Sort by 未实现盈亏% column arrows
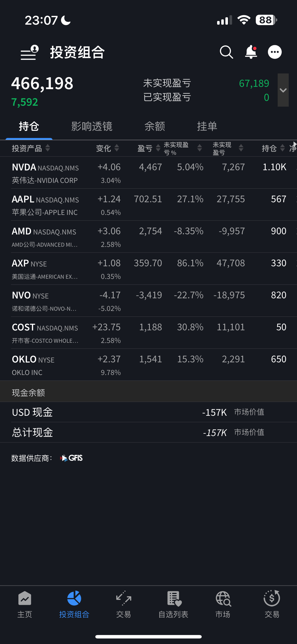This screenshot has width=297, height=644. [x=200, y=148]
